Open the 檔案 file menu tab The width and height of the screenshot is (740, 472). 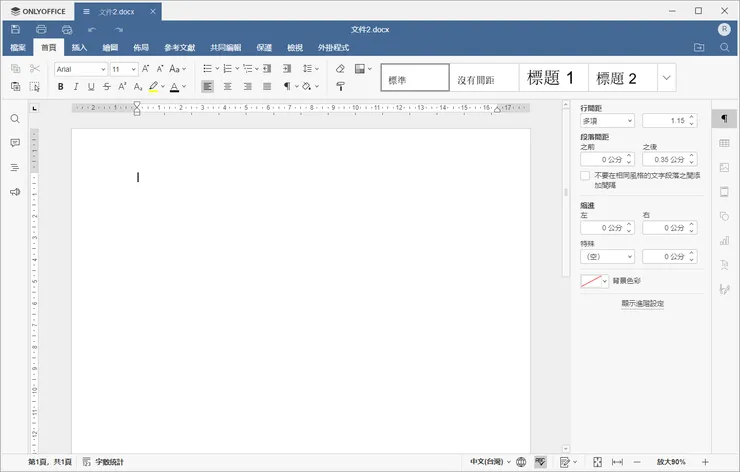point(18,47)
